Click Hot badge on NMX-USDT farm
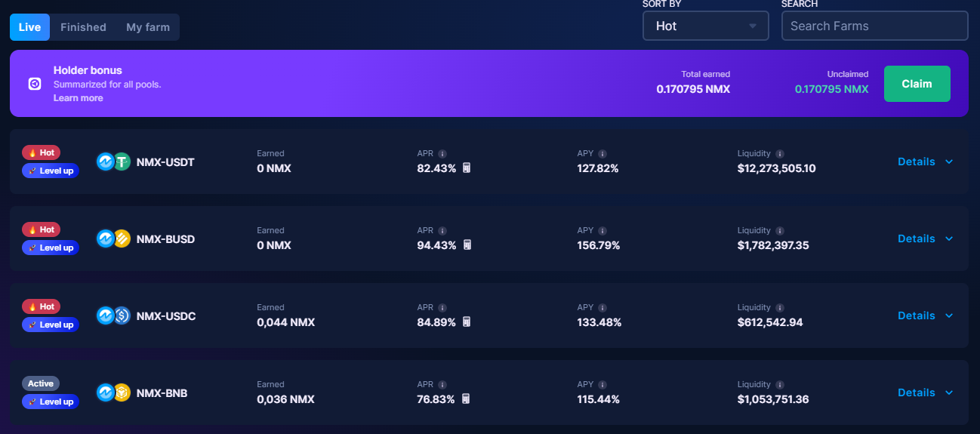The width and height of the screenshot is (980, 434). click(41, 152)
